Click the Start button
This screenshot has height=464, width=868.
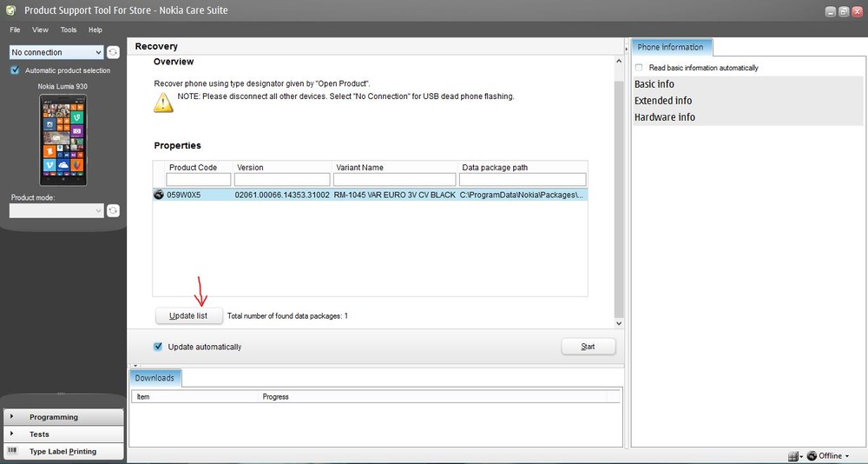(588, 347)
